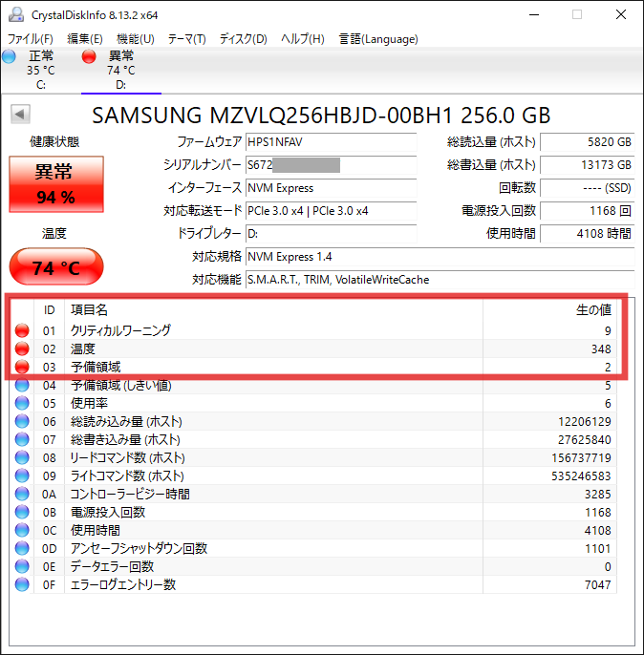The height and width of the screenshot is (655, 644).
Task: Click blue status icon for 予備領域 (しきい値) row
Action: point(22,385)
